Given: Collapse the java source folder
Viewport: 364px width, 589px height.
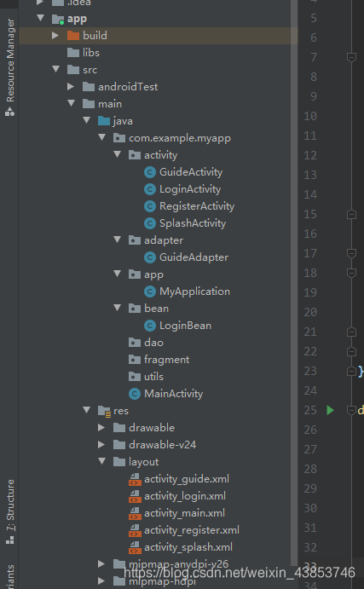Looking at the screenshot, I should [87, 120].
